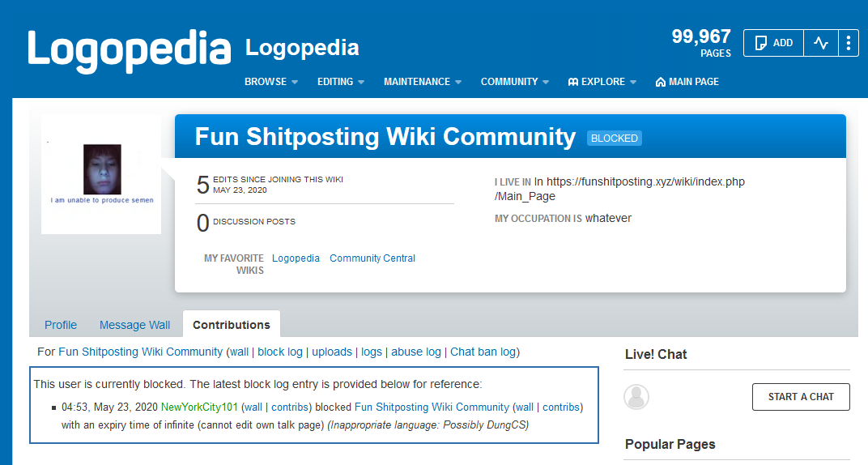Expand the BROWSE dropdown menu
The height and width of the screenshot is (465, 868).
271,81
